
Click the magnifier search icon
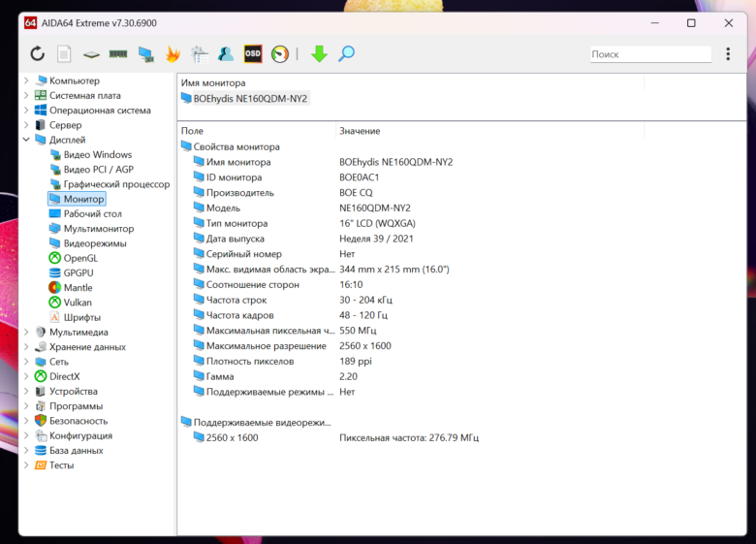tap(346, 53)
